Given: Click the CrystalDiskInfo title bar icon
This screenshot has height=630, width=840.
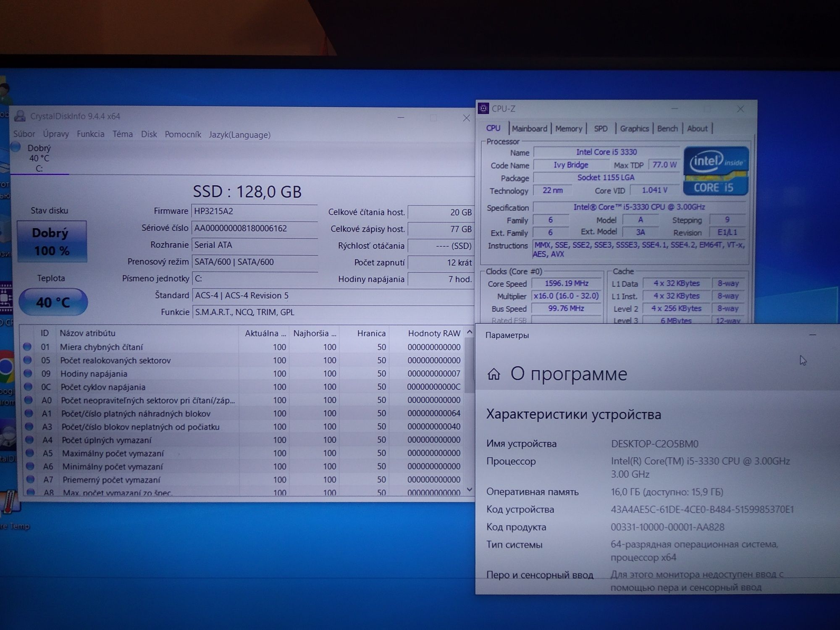Looking at the screenshot, I should [20, 116].
